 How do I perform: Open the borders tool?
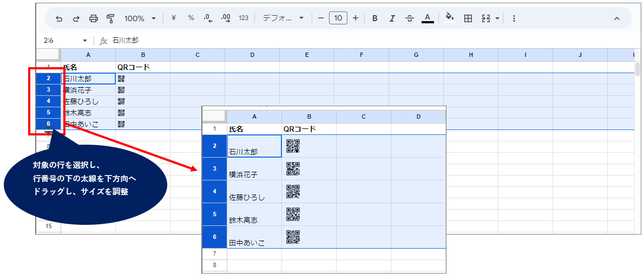pos(468,18)
